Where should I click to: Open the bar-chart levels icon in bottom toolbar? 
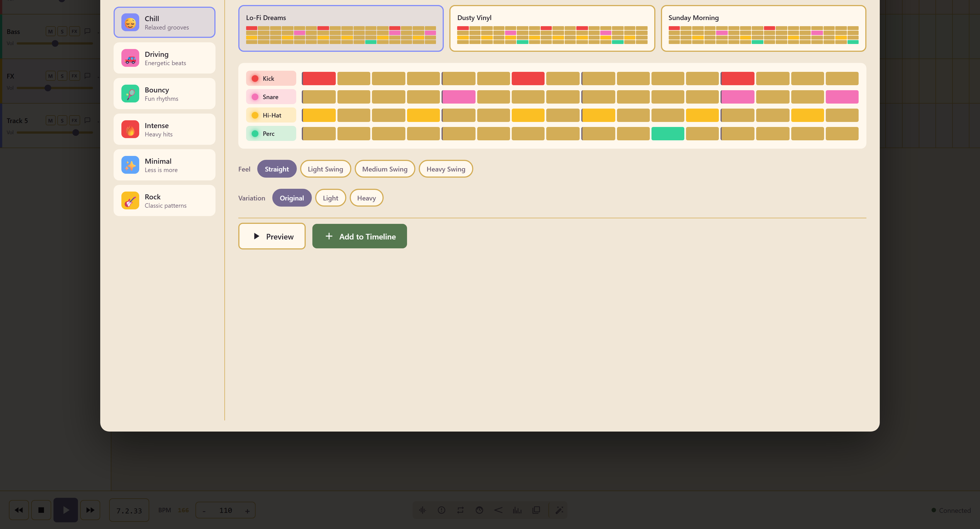tap(517, 510)
